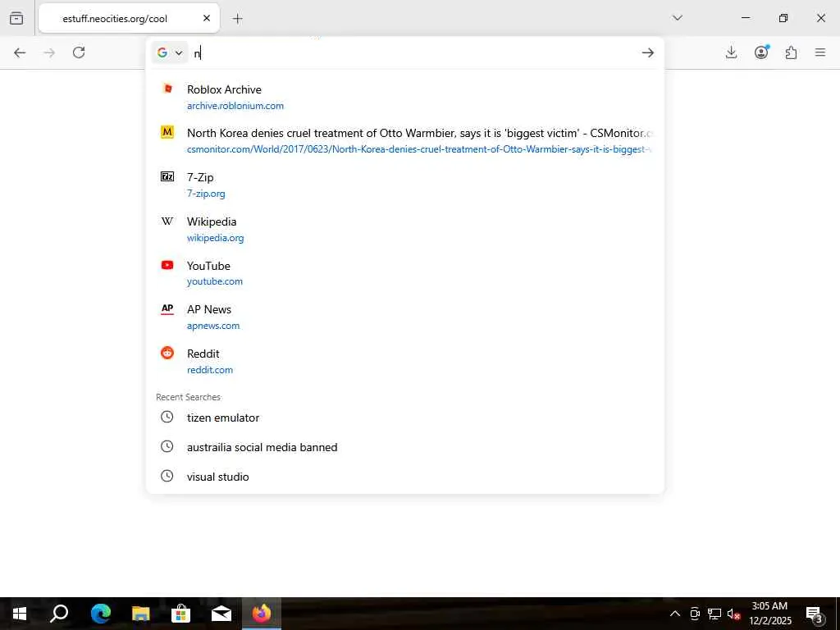
Task: Select the 7-Zip suggestion
Action: 405,185
